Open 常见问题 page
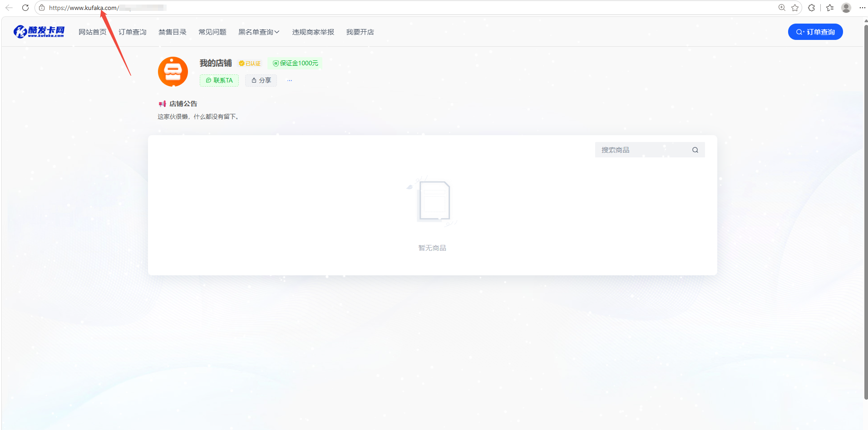 pyautogui.click(x=212, y=32)
